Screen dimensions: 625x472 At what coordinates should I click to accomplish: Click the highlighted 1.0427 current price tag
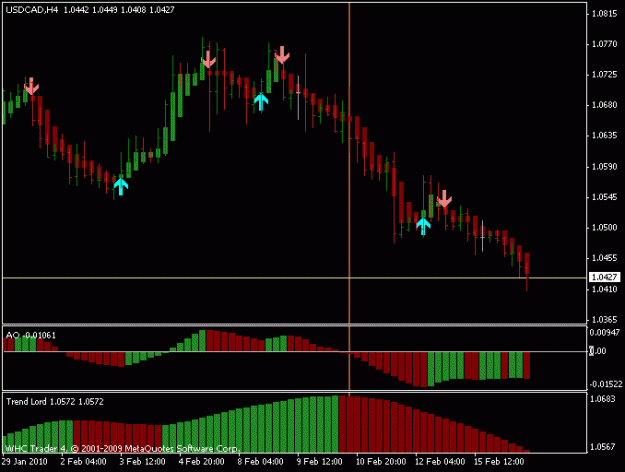[604, 277]
